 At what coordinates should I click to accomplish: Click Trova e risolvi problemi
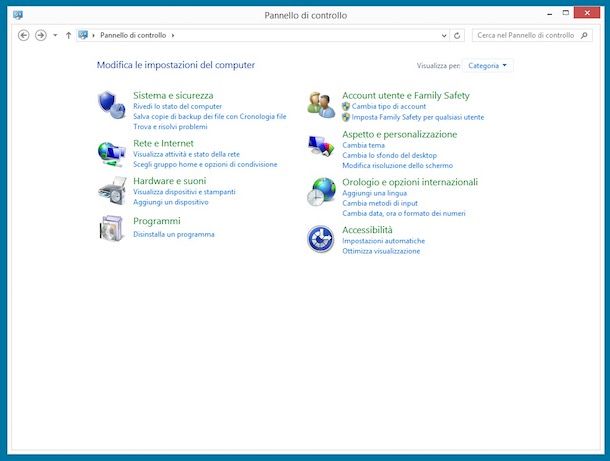pos(170,126)
